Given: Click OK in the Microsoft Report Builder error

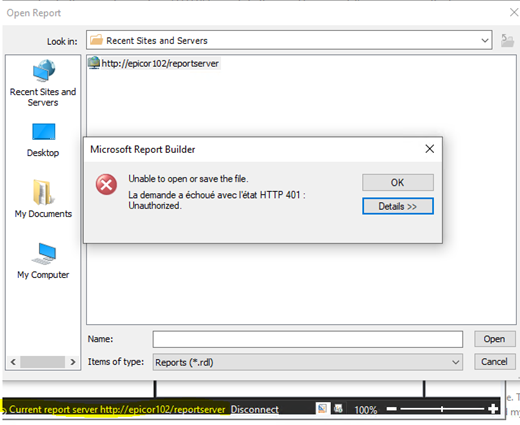Looking at the screenshot, I should pyautogui.click(x=398, y=182).
